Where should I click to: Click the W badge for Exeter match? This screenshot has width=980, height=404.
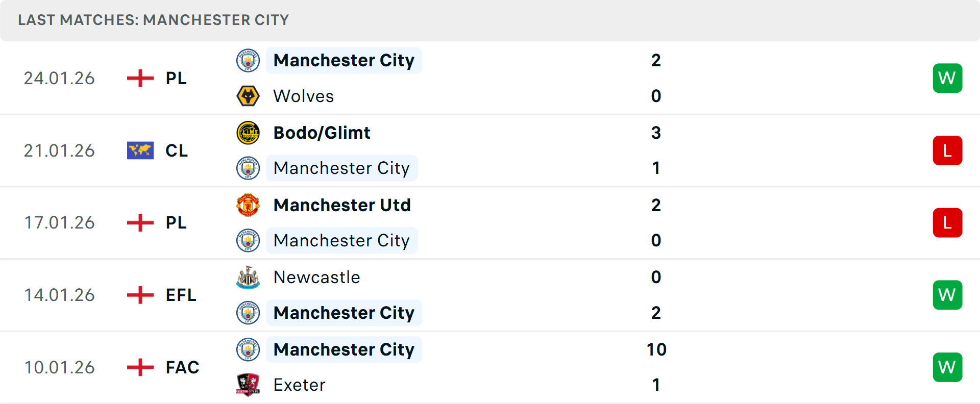pyautogui.click(x=947, y=367)
